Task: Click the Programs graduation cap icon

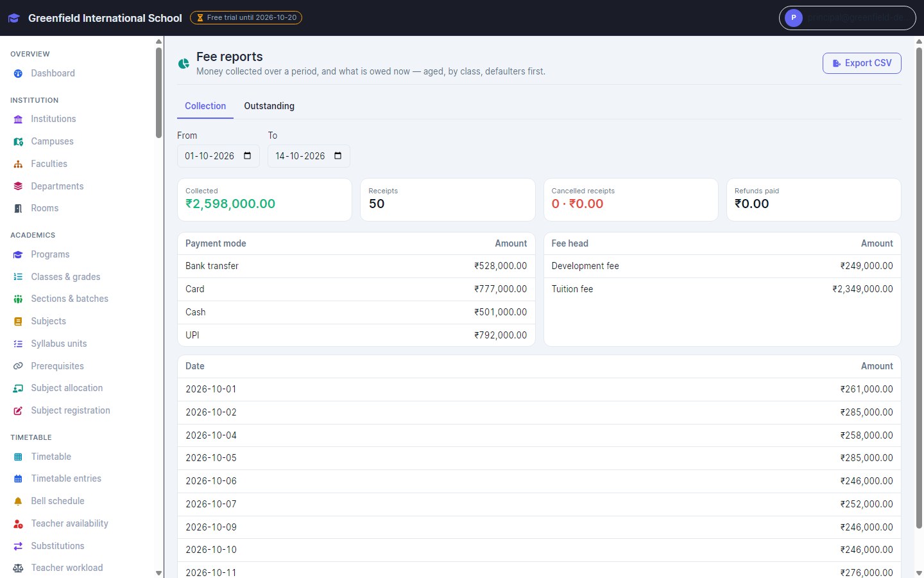Action: point(18,255)
